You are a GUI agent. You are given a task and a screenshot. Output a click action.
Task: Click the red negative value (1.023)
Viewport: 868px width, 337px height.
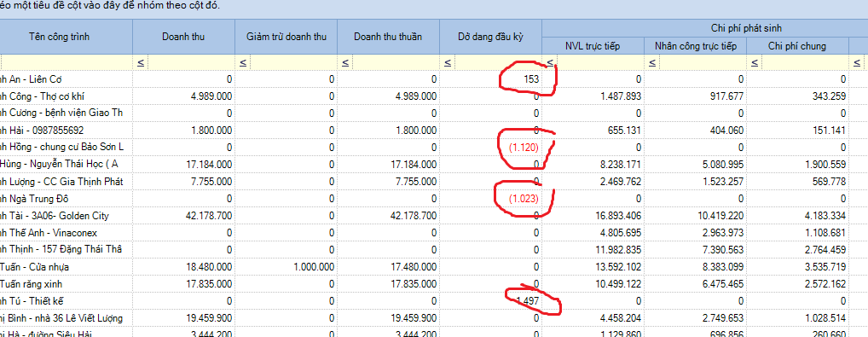pos(524,199)
